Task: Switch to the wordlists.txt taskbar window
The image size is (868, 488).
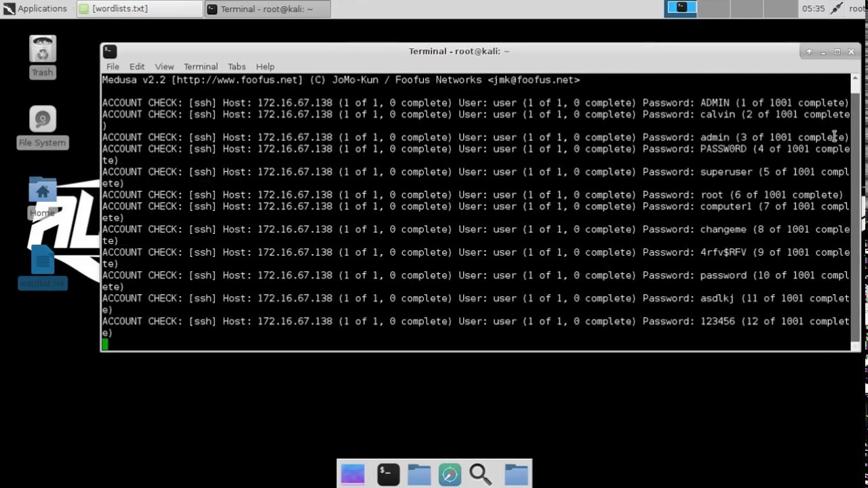Action: tap(139, 9)
